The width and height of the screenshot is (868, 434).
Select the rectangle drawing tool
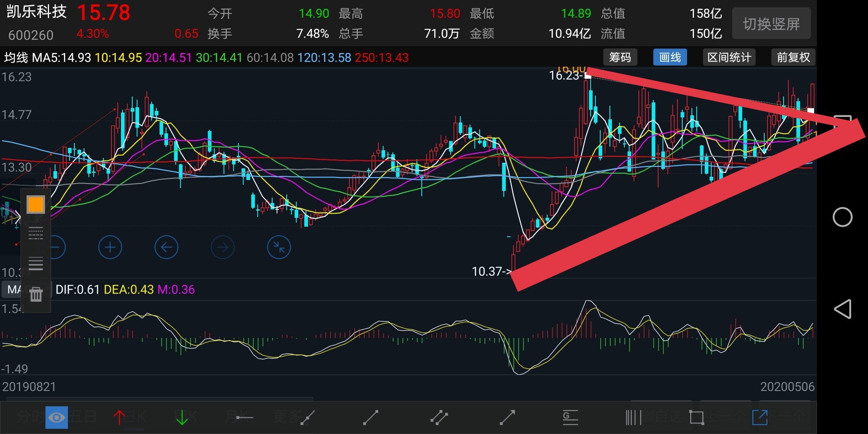[x=696, y=418]
